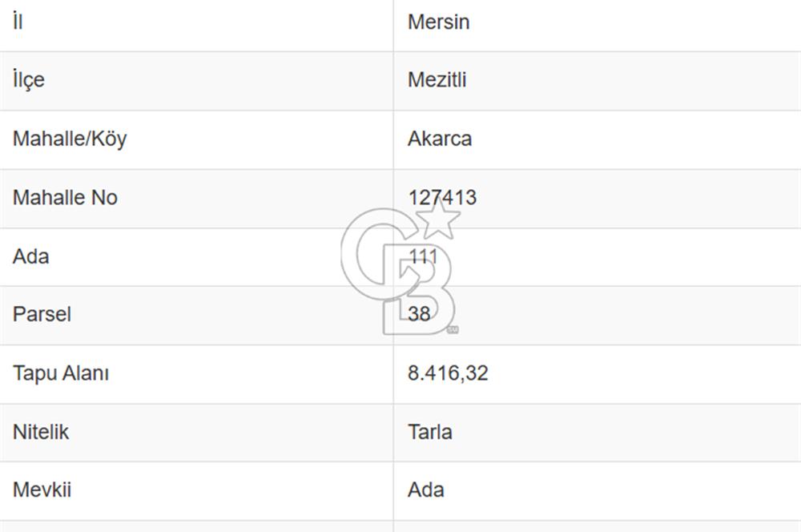
Task: Click the CB watermark logo
Action: tap(398, 272)
